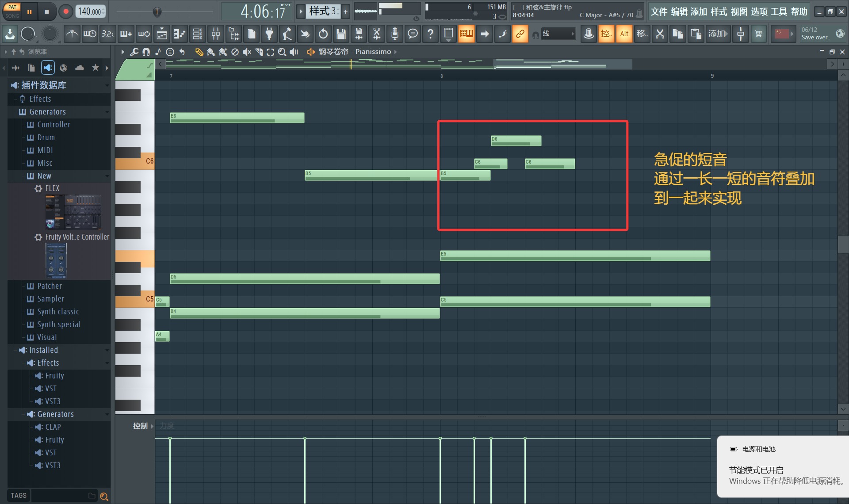Screen dimensions: 849x504
Task: Open piano roll magnet snap options
Action: 146,52
